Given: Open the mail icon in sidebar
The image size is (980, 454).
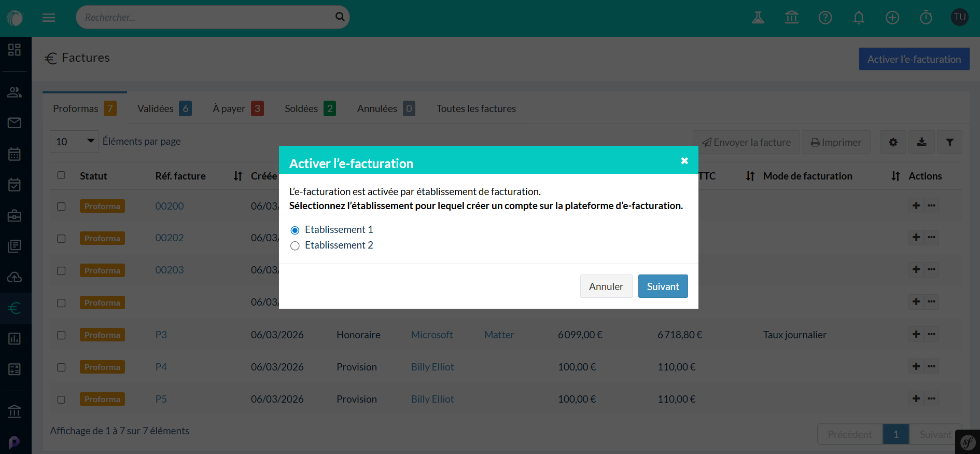Looking at the screenshot, I should tap(15, 123).
